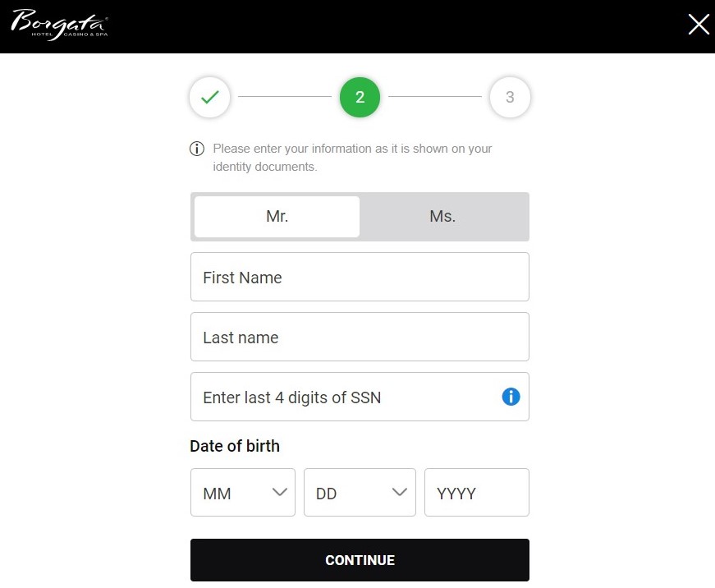Click the Borgata Hotel Casino logo

click(60, 25)
